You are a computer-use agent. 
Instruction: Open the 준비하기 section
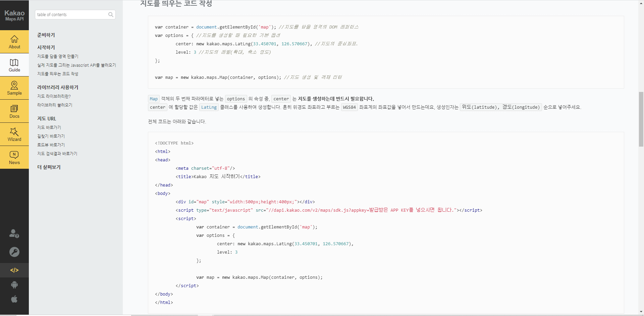(x=46, y=35)
